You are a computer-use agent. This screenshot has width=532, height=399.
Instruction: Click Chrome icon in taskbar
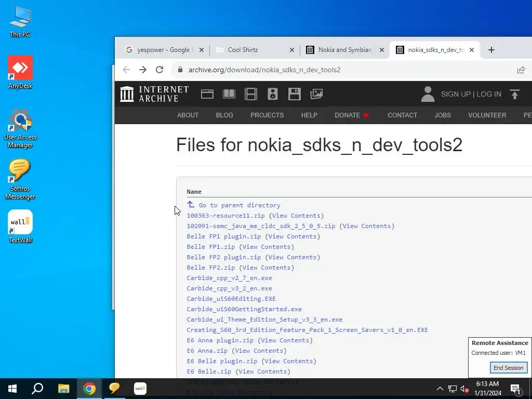click(x=89, y=389)
